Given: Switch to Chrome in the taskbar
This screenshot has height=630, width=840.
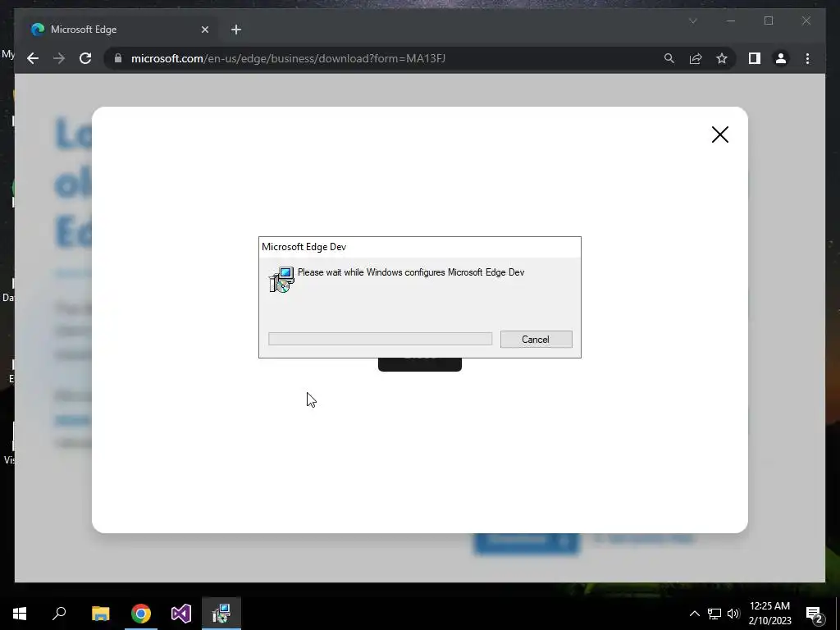Looking at the screenshot, I should (141, 614).
